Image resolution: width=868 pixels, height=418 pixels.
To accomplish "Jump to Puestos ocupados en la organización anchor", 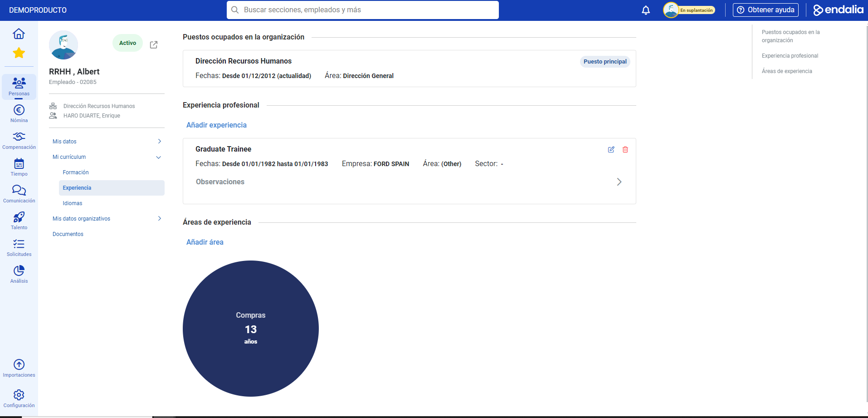I will [790, 36].
